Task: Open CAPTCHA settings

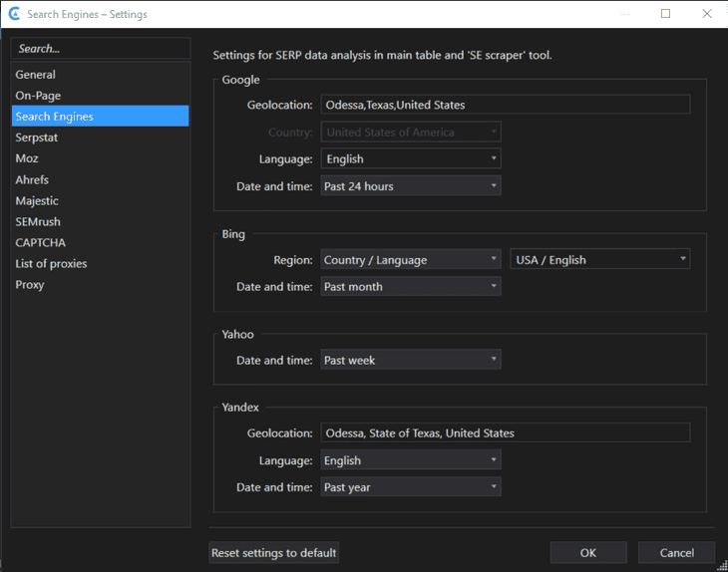Action: (41, 242)
